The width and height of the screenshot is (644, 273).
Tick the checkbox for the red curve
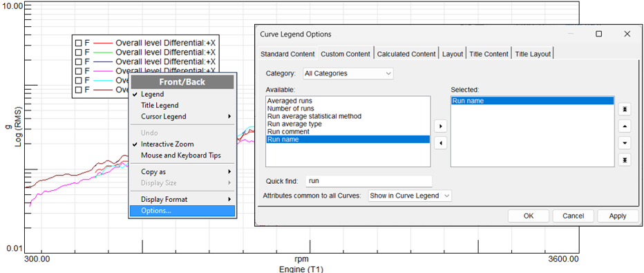78,42
